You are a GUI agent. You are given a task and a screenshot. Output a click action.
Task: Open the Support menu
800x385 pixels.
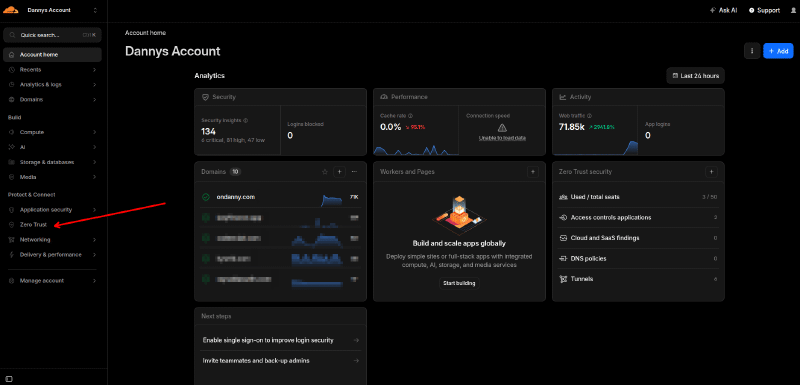pos(764,10)
